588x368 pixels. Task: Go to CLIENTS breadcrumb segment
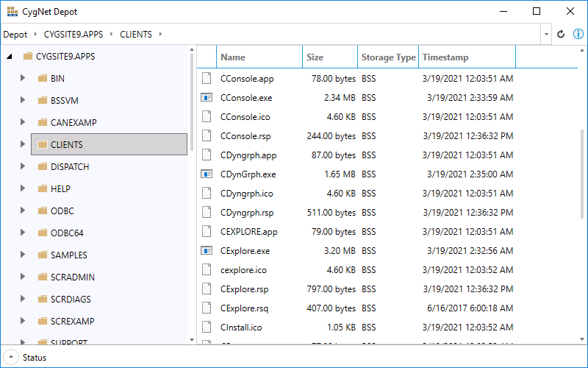(136, 35)
